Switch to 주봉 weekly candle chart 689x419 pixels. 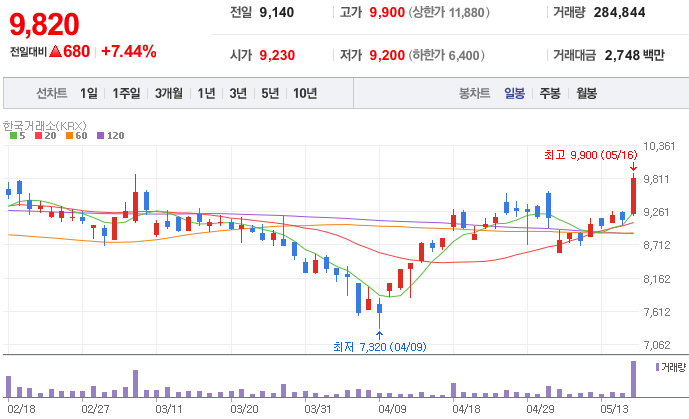(x=550, y=93)
